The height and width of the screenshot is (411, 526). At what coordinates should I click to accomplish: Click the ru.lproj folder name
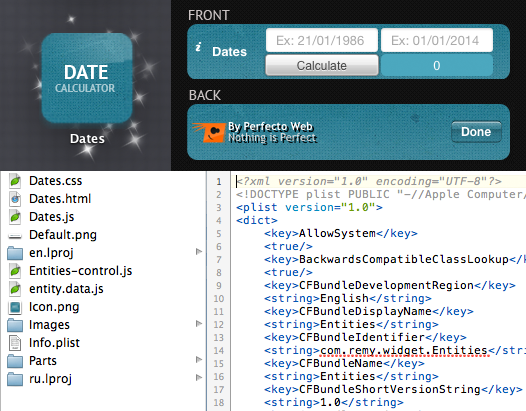tap(51, 379)
